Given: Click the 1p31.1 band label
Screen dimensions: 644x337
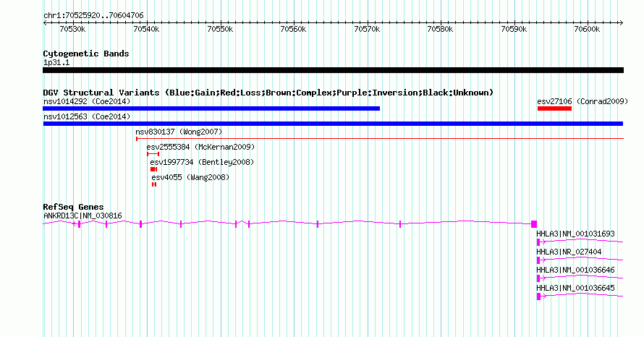Looking at the screenshot, I should (x=56, y=63).
